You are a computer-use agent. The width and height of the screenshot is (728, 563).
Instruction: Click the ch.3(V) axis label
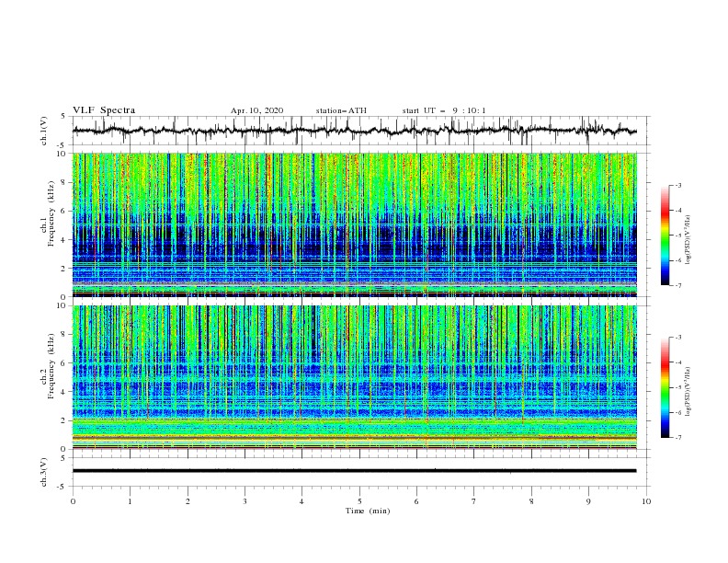44,472
